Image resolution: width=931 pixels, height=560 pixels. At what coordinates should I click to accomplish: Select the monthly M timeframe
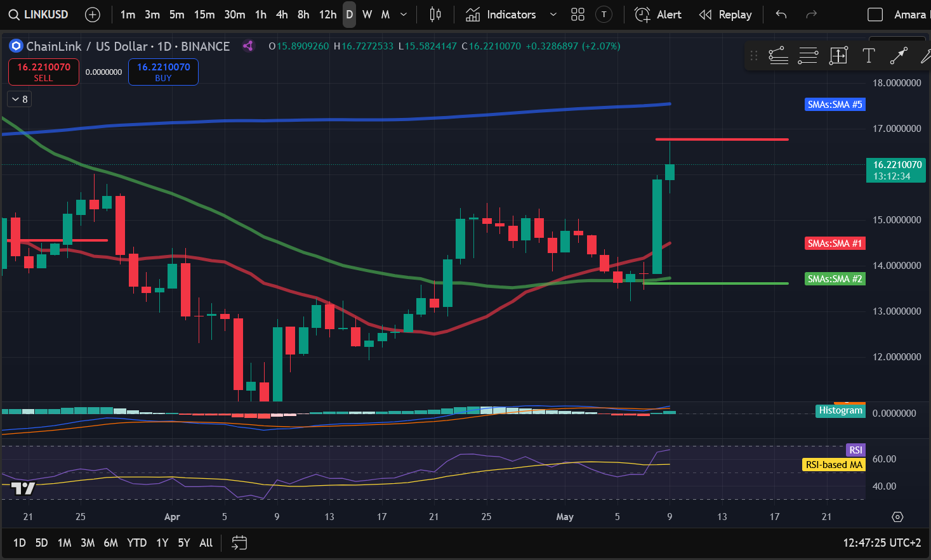click(x=385, y=15)
